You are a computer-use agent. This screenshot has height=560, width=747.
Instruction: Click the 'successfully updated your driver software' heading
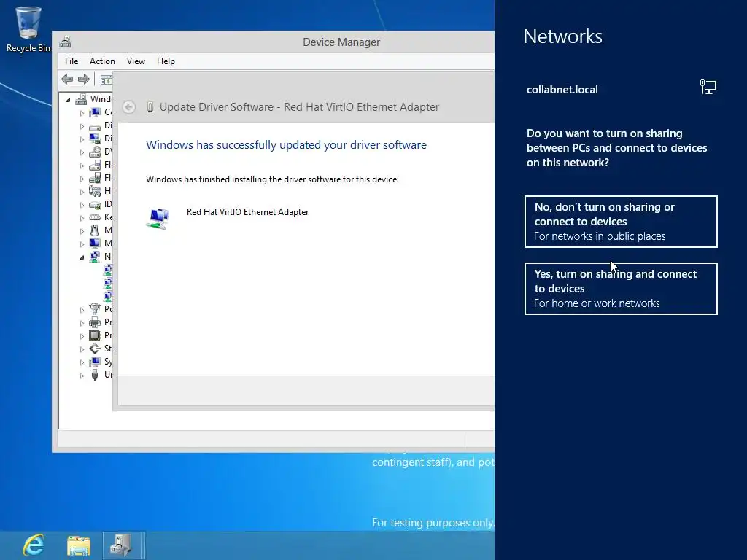[x=286, y=145]
